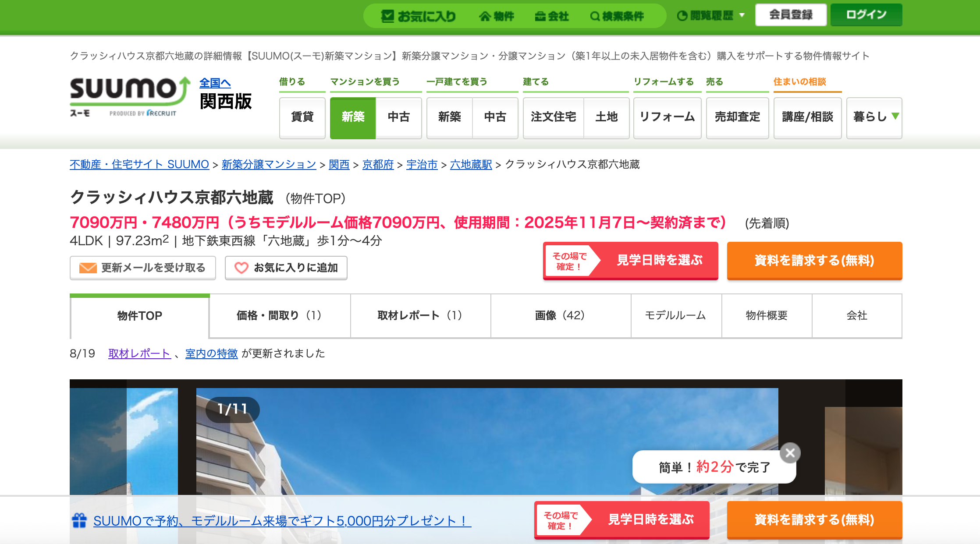The width and height of the screenshot is (980, 544).
Task: Switch to the 物件概要 tab
Action: (767, 315)
